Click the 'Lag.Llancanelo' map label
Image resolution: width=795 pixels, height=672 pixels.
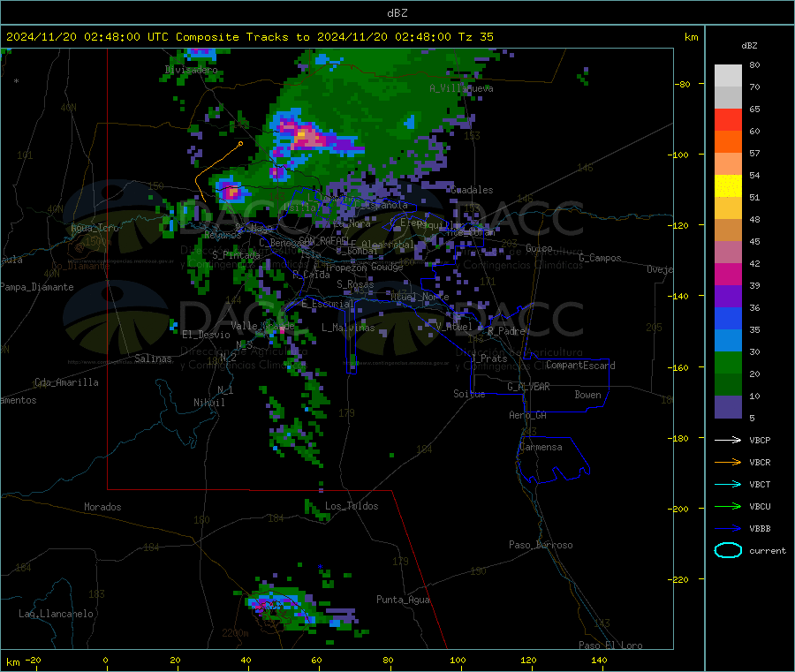(x=56, y=614)
